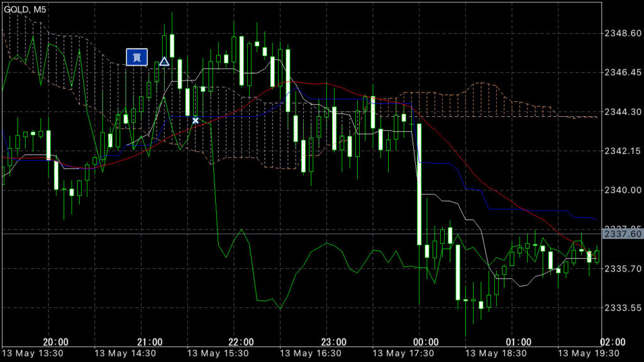
Task: Click the 2340.00 price axis label
Action: (x=623, y=190)
